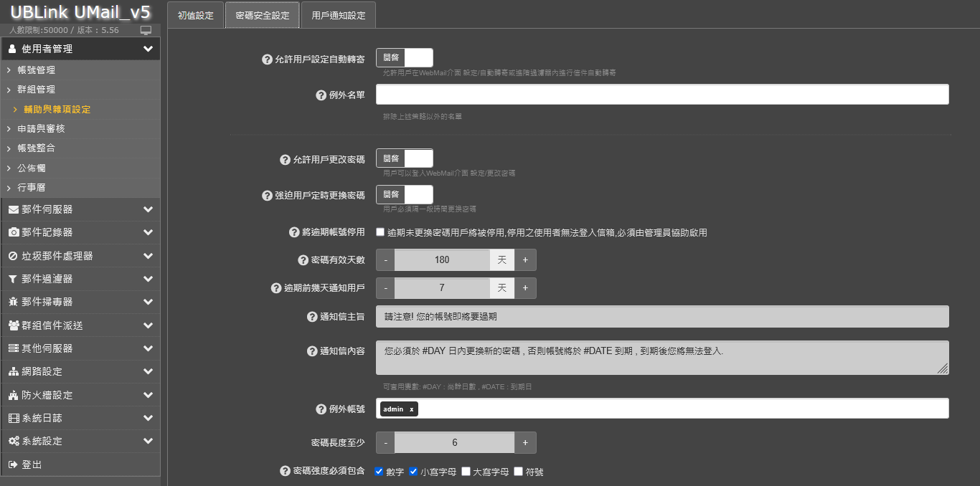The image size is (980, 486).
Task: Click 登出 to log out
Action: click(x=32, y=464)
